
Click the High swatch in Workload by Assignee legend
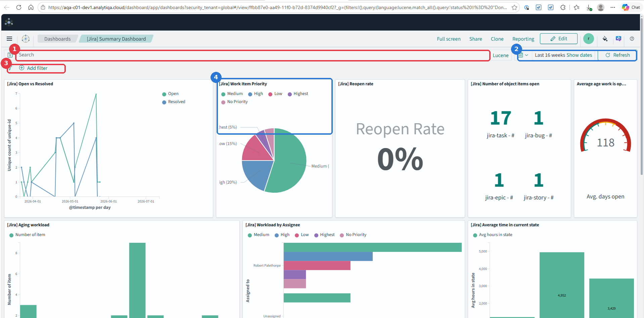277,235
